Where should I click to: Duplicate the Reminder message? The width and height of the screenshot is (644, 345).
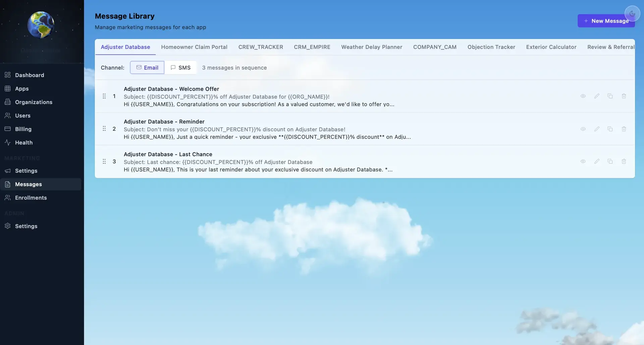coord(610,129)
